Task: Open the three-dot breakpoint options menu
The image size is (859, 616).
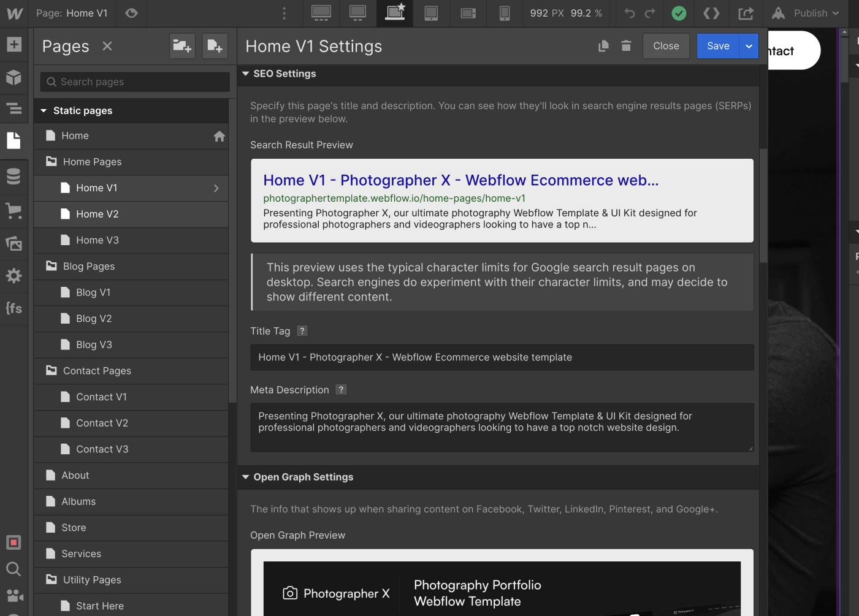Action: point(284,13)
